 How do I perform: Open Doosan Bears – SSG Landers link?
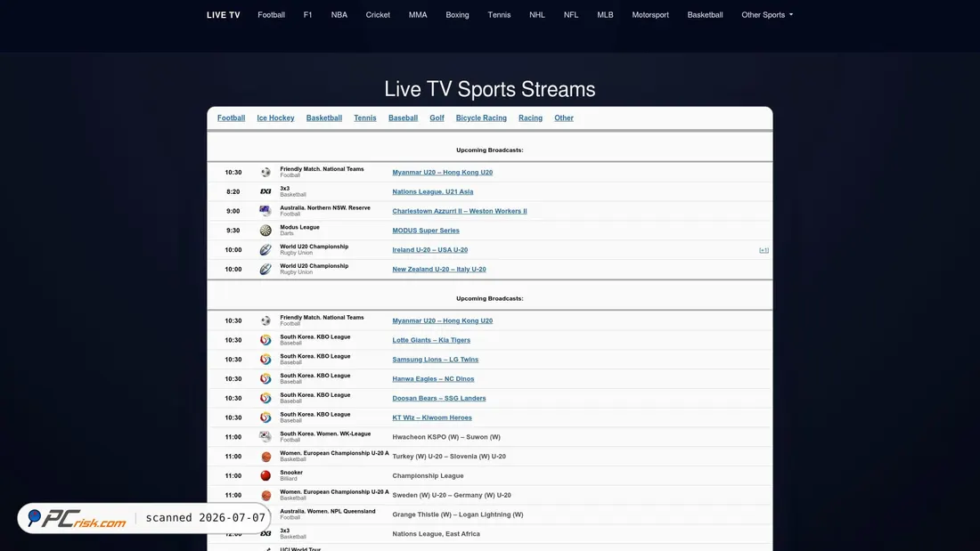tap(438, 399)
